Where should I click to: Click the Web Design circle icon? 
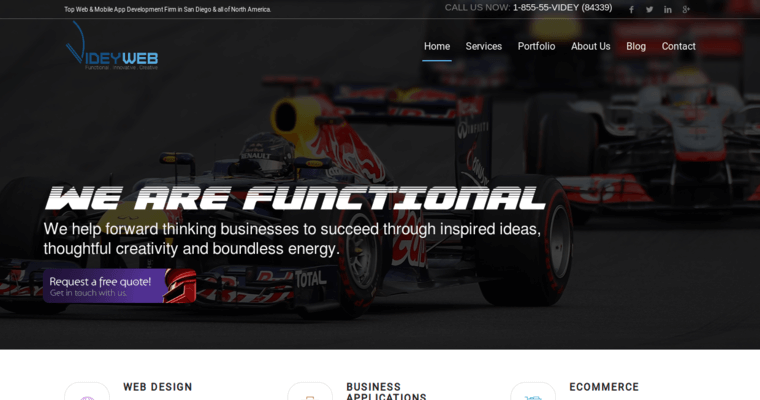coord(87,394)
